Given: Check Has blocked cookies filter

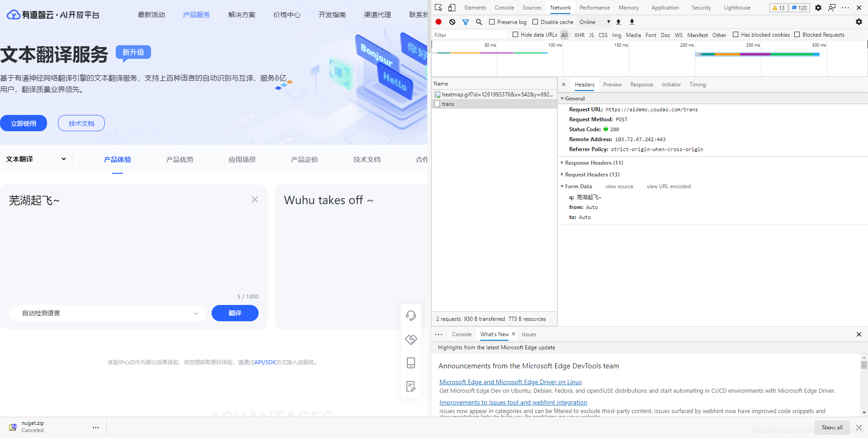Looking at the screenshot, I should coord(736,34).
